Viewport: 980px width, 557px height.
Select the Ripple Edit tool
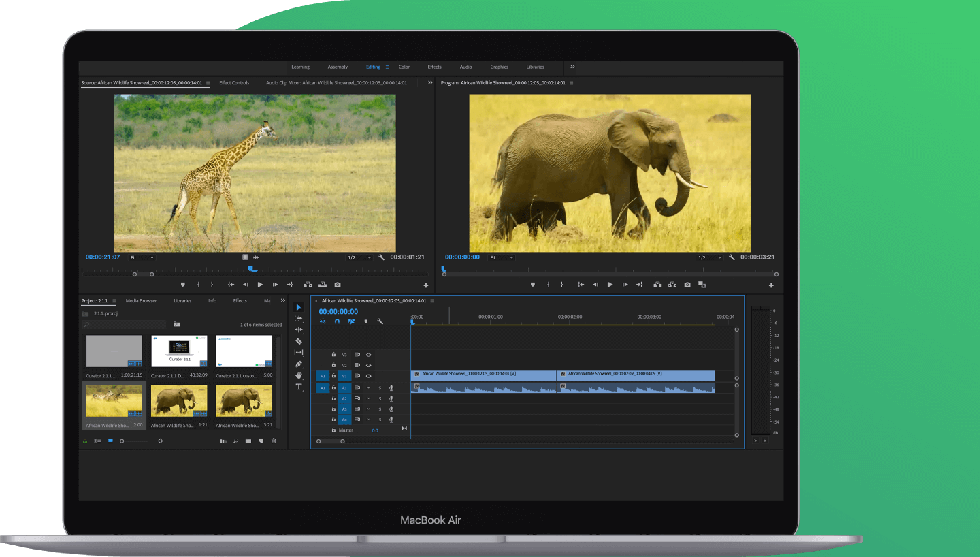[x=299, y=330]
